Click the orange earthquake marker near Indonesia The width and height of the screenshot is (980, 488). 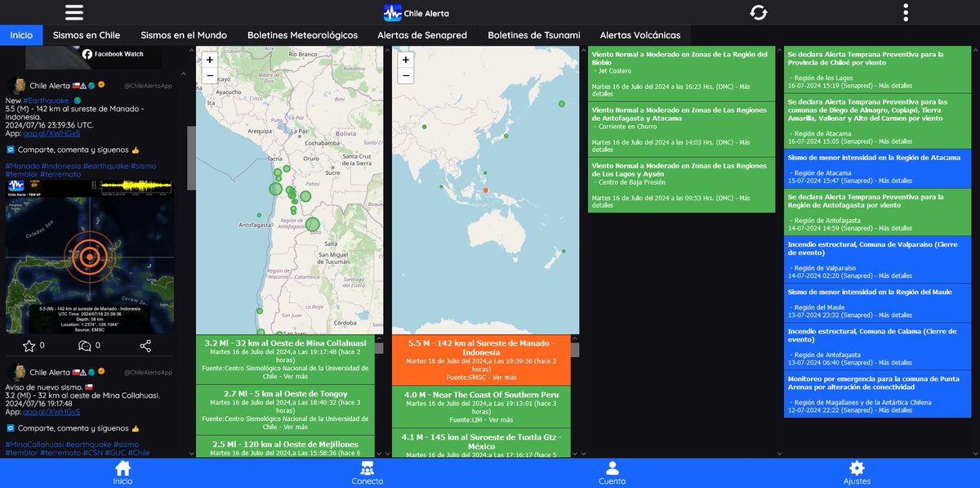click(485, 190)
